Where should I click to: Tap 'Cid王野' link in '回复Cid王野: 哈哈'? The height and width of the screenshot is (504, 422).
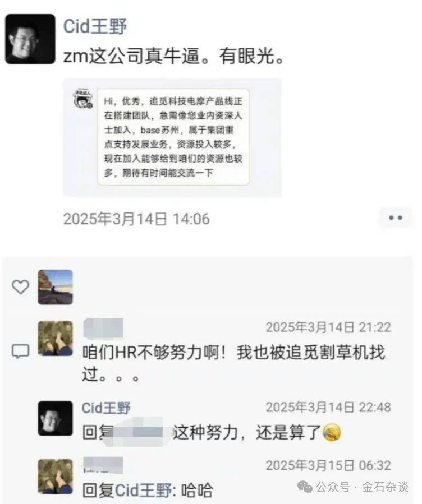[144, 491]
